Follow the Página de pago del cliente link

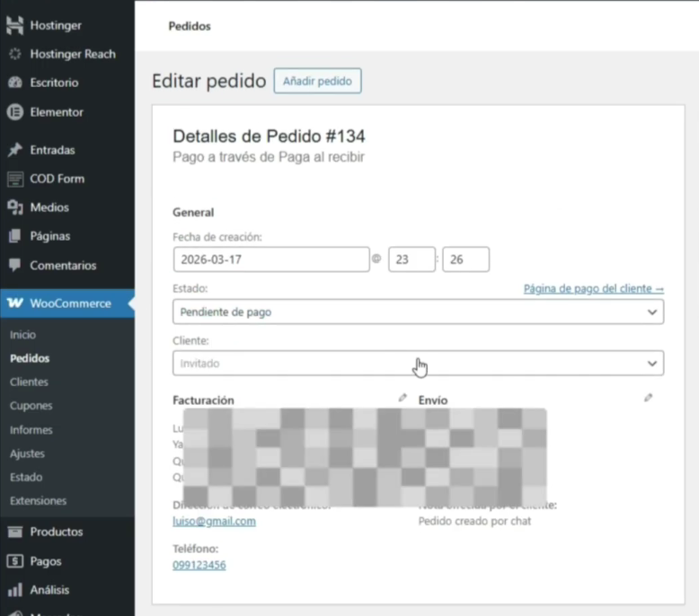[593, 288]
